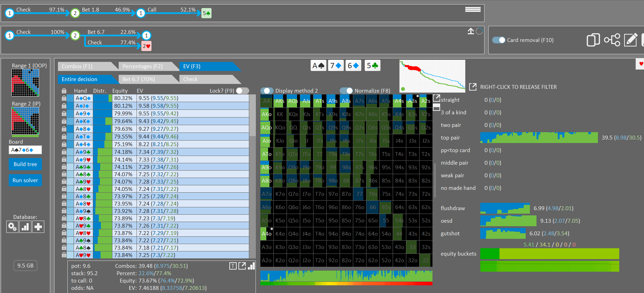Open the database statistics bar chart icon
The width and height of the screenshot is (644, 293).
tap(25, 227)
